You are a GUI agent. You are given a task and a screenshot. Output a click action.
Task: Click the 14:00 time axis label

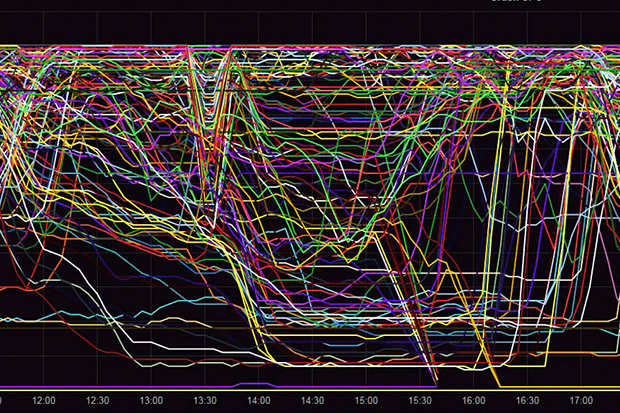pyautogui.click(x=259, y=401)
